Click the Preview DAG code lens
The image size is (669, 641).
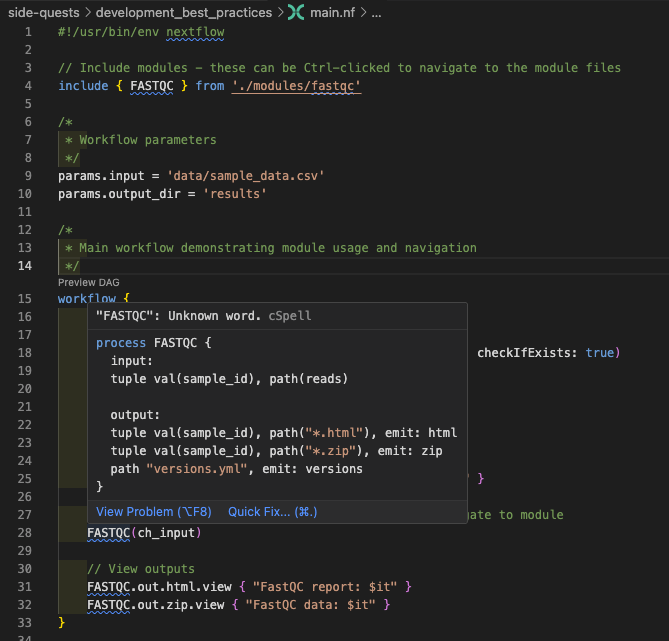[x=89, y=283]
